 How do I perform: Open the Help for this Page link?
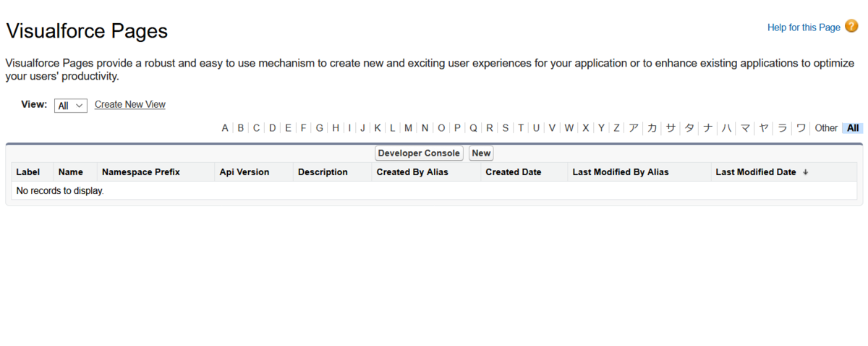[x=804, y=28]
